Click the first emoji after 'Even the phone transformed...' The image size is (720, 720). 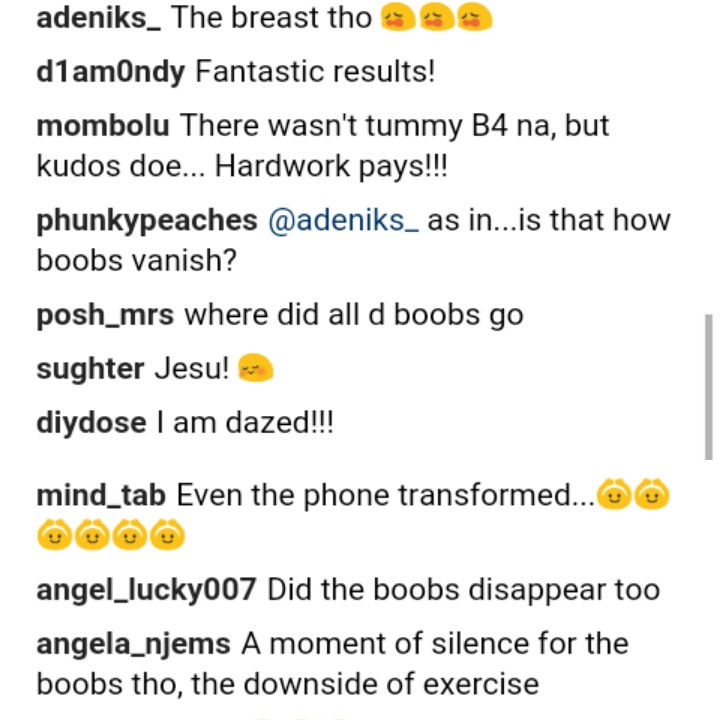614,495
